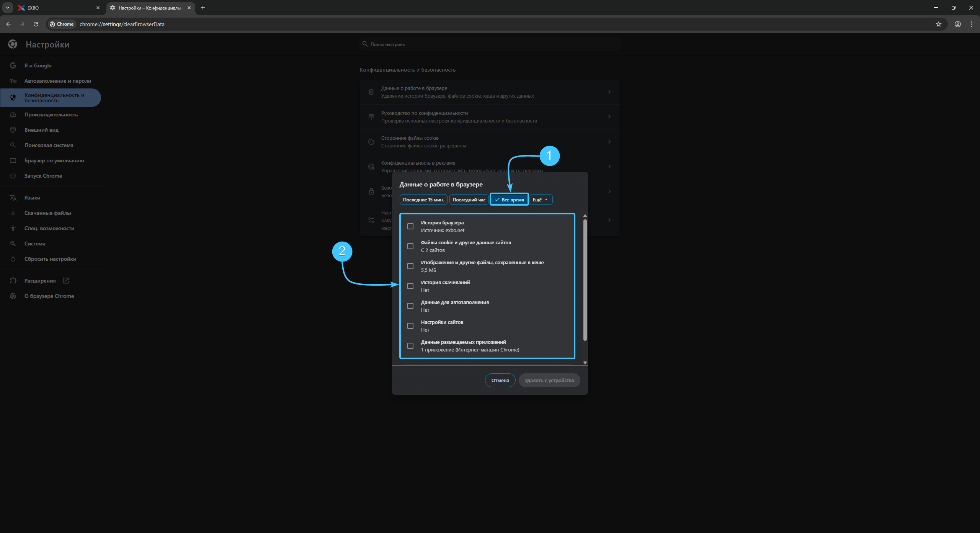Click the new tab plus icon
The width and height of the screenshot is (980, 533).
point(203,8)
